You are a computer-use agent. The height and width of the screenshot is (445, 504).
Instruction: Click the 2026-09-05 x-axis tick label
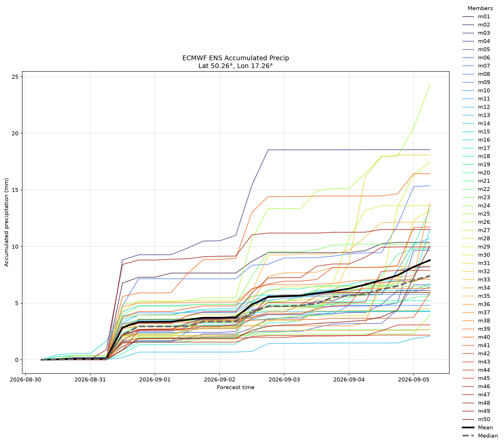[413, 379]
